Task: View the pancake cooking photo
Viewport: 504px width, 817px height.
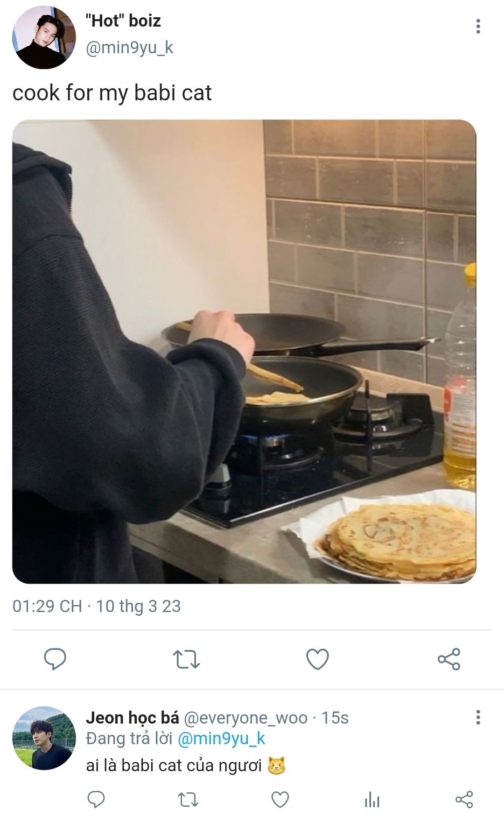Action: [x=244, y=352]
